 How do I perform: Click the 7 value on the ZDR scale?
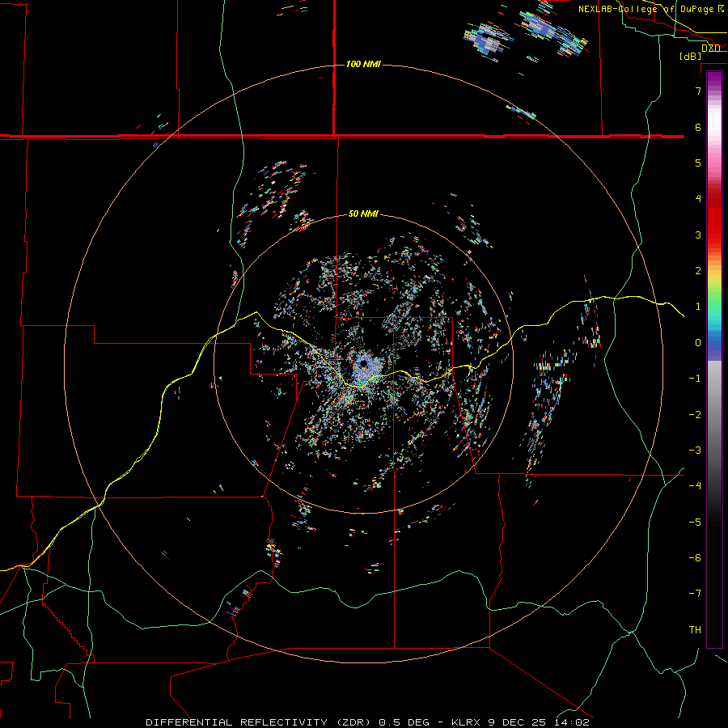coord(698,91)
